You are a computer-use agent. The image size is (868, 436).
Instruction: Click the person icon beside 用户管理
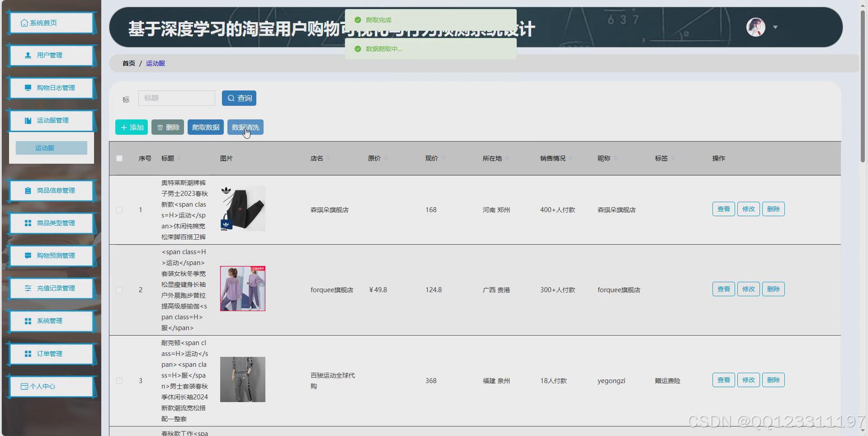28,55
